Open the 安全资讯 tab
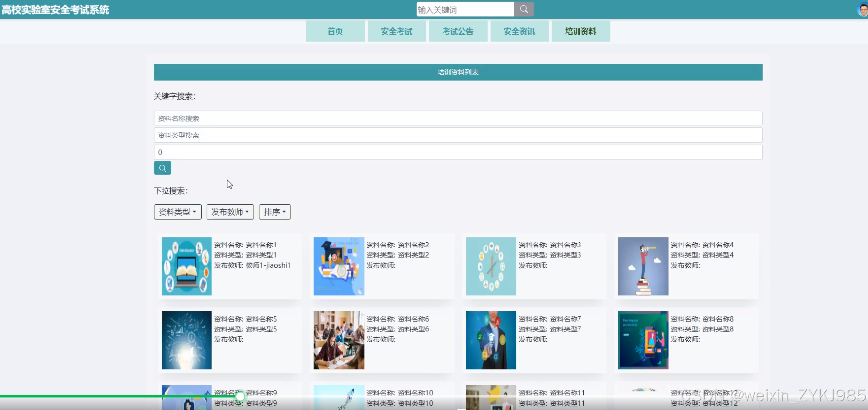 point(519,31)
